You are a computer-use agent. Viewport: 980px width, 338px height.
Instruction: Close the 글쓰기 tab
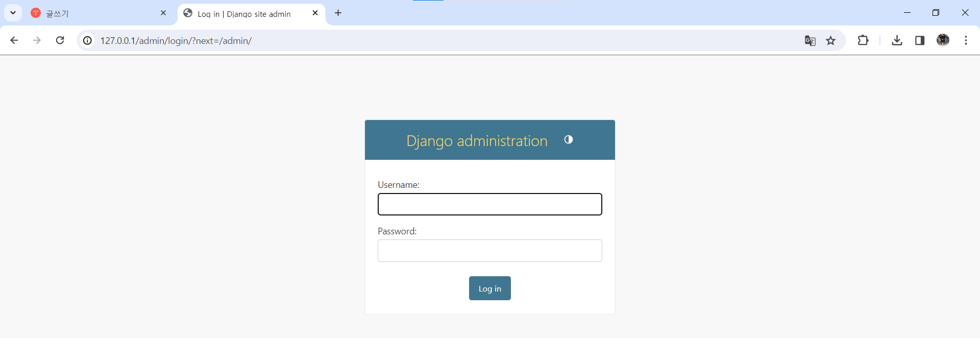coord(163,13)
